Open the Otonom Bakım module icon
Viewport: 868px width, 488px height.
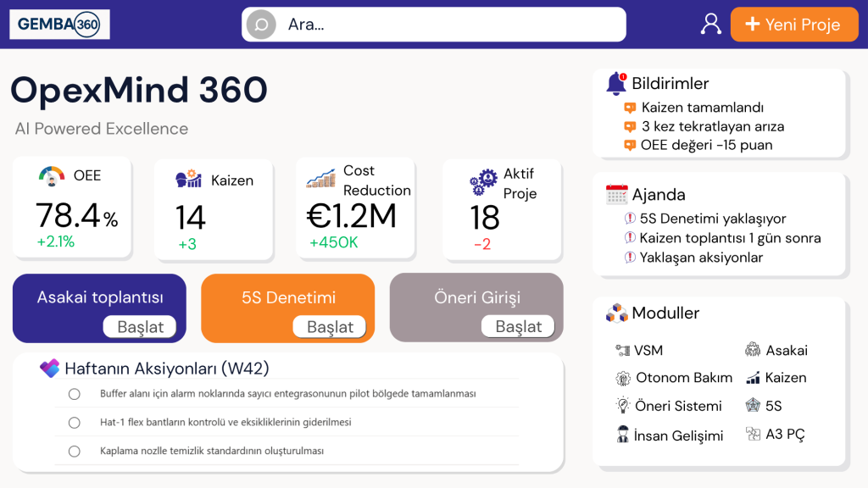point(623,378)
